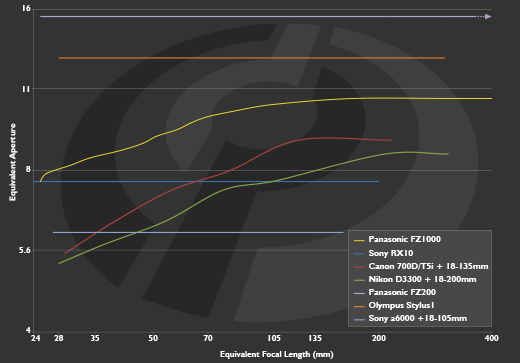Click the 8 label on the aperture axis

[28, 170]
